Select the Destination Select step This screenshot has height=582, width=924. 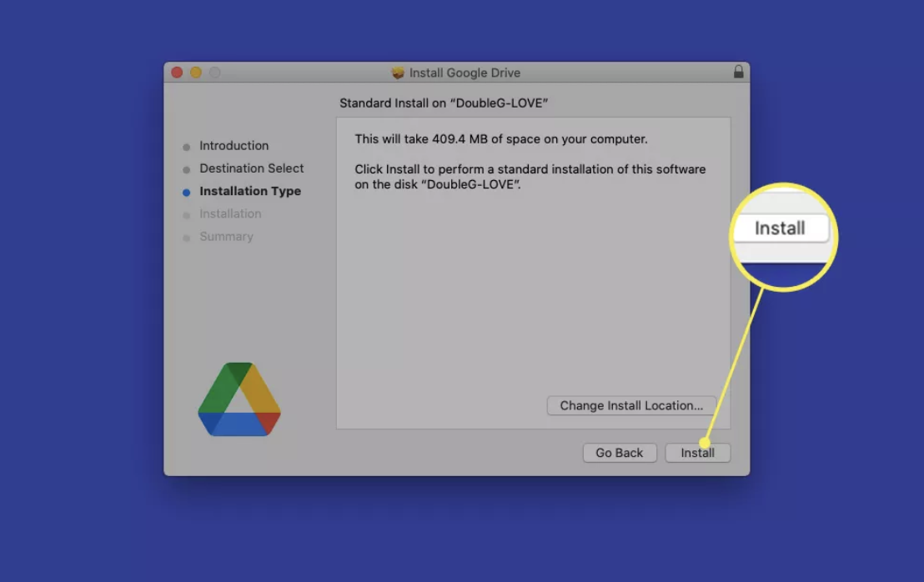(x=251, y=168)
